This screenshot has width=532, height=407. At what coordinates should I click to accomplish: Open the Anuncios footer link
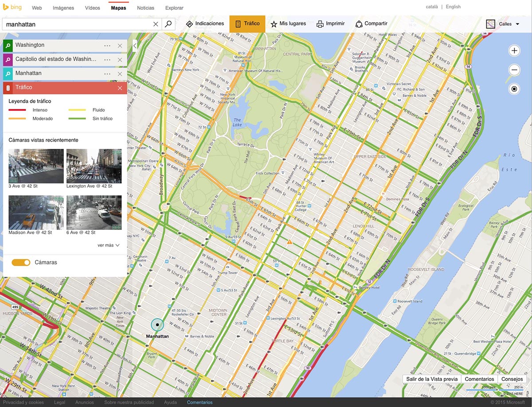click(x=85, y=402)
